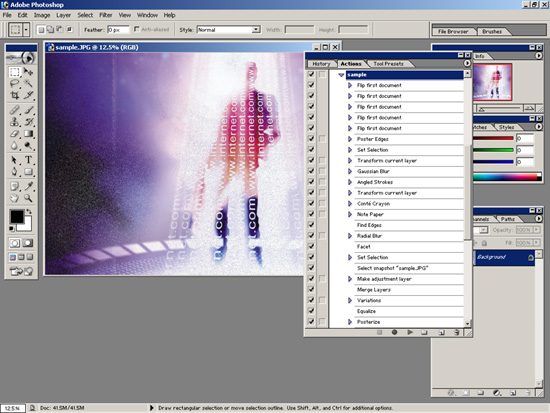Select the Eraser tool

14,134
